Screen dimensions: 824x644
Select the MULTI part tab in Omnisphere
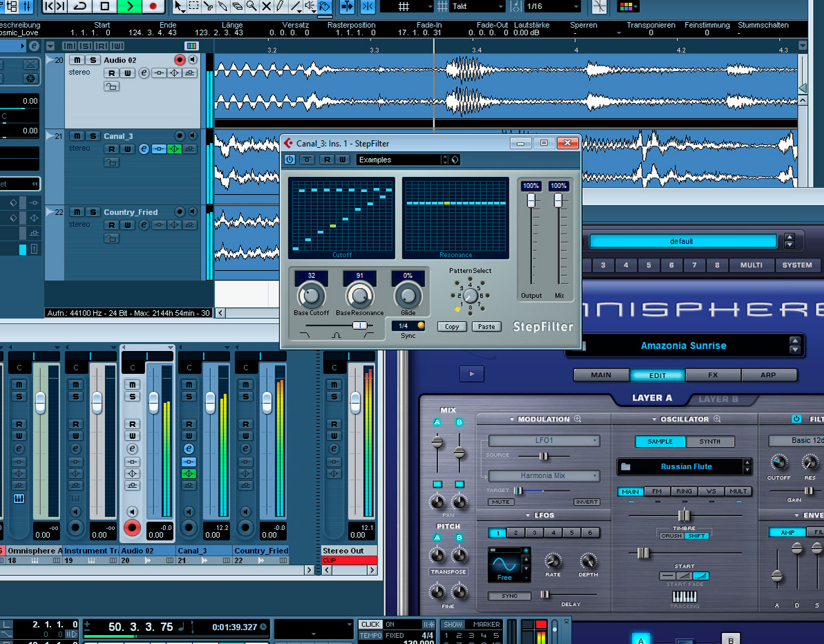751,265
